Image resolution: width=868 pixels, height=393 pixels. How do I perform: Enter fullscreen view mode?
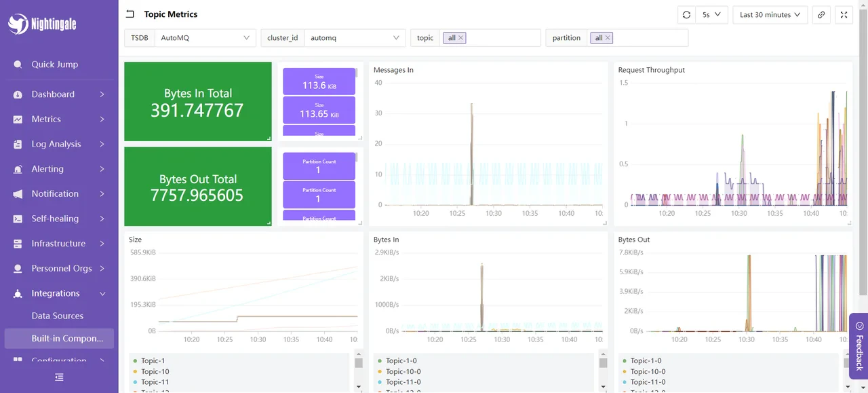pos(844,14)
